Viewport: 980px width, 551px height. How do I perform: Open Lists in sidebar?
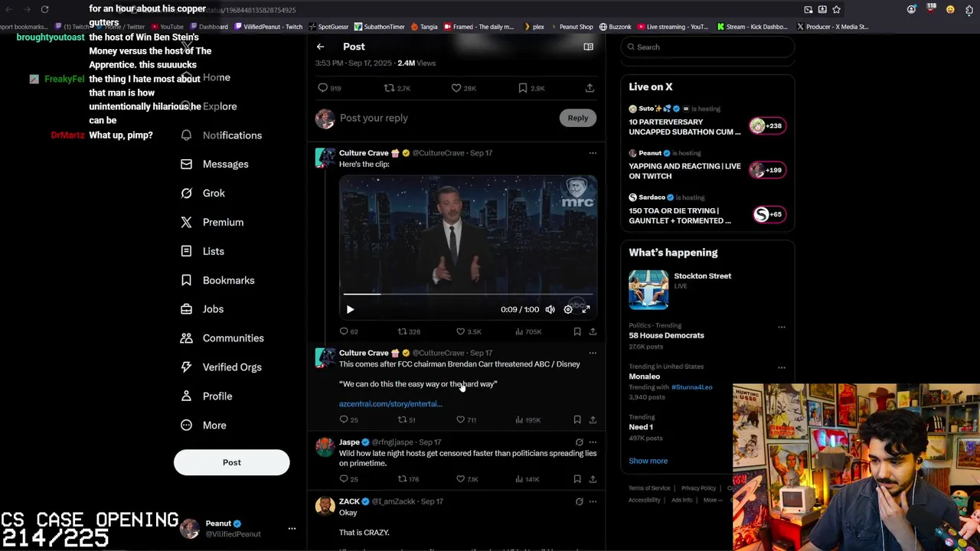coord(202,252)
